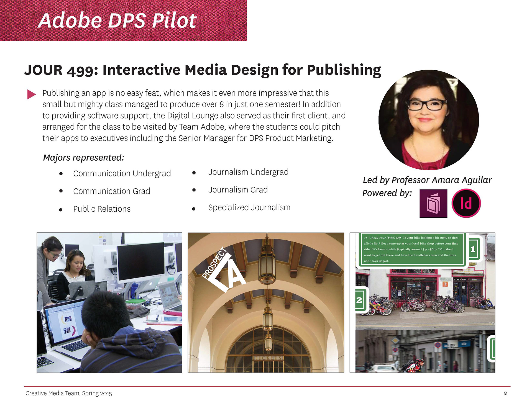Click the bullet beside Communication Undergrad
This screenshot has width=532, height=411.
61,174
